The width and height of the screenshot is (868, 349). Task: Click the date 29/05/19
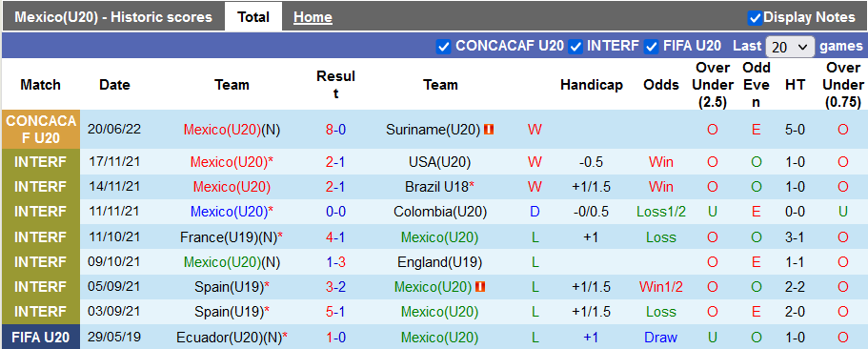click(114, 338)
